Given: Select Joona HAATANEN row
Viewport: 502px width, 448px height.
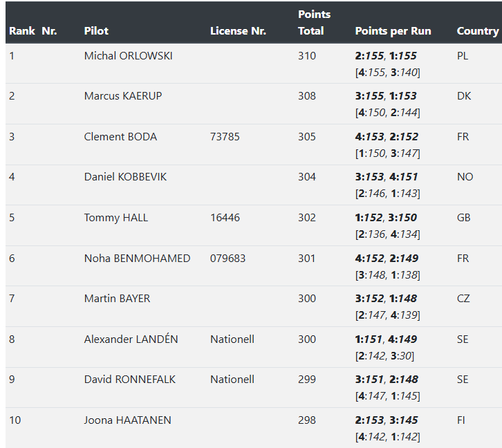Looking at the screenshot, I should (127, 420).
